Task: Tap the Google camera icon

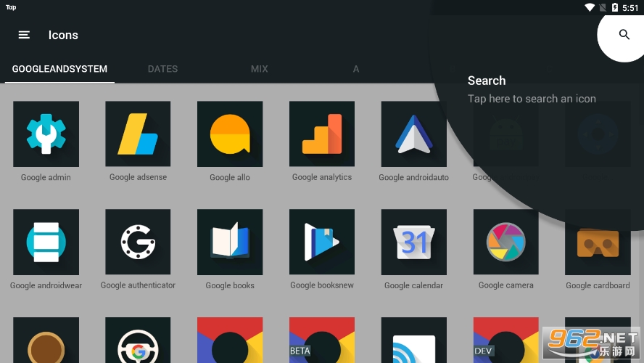Action: pos(505,242)
